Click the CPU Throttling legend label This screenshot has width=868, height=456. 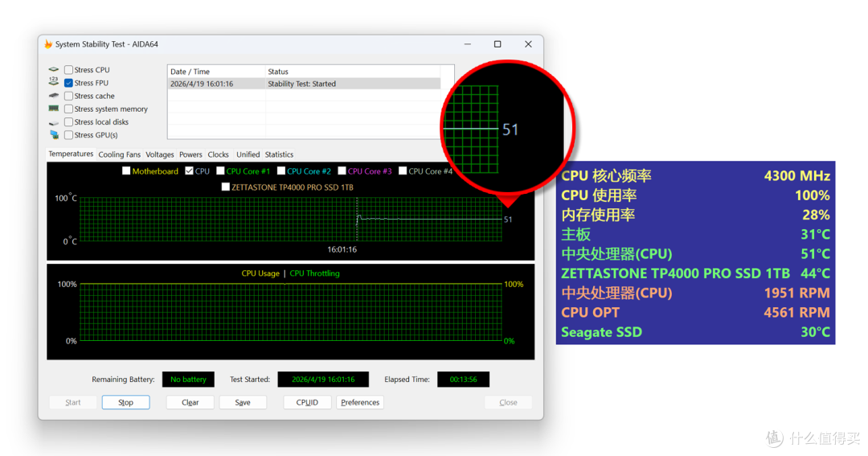pyautogui.click(x=314, y=273)
